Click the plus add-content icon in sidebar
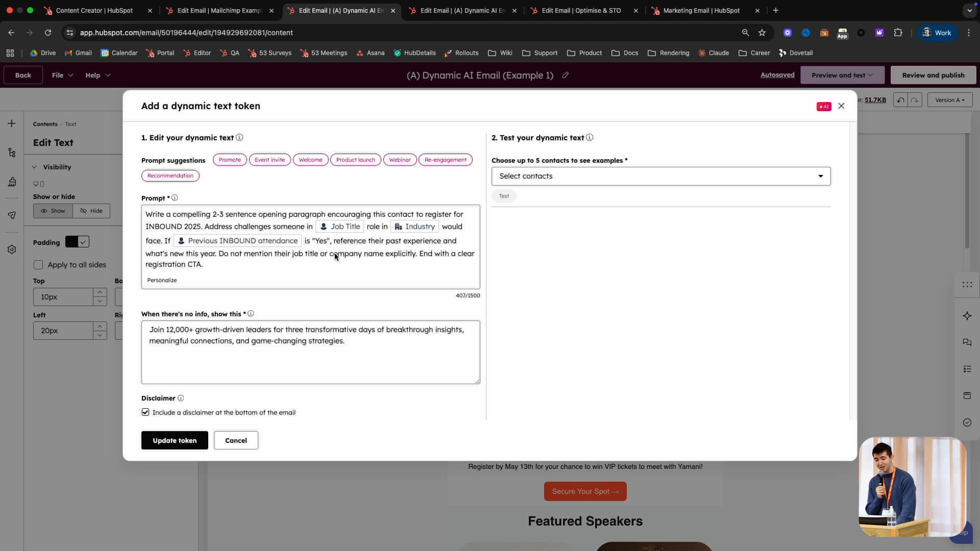Viewport: 980px width, 551px height. [x=12, y=123]
